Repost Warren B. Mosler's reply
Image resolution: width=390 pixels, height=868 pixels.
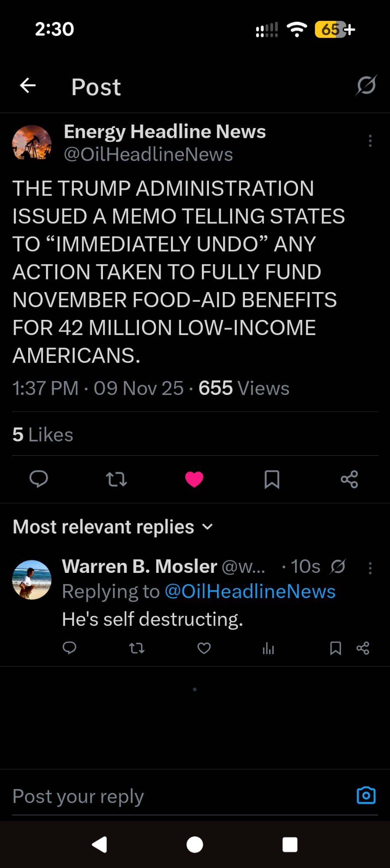click(137, 648)
